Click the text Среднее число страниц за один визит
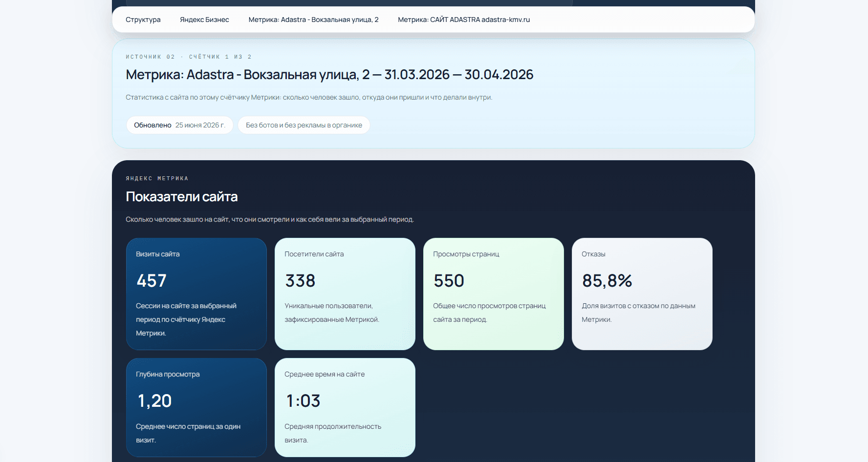This screenshot has width=868, height=462. pos(188,433)
